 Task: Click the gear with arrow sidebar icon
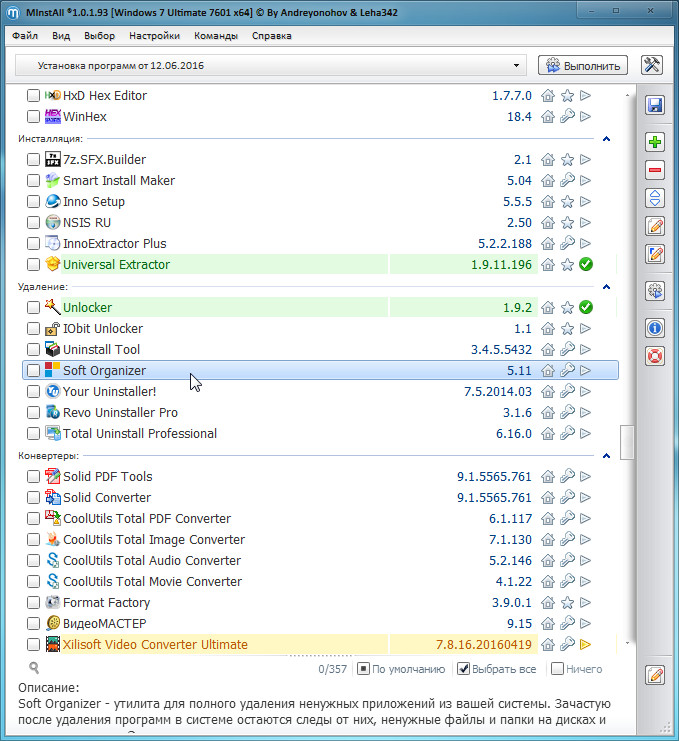pyautogui.click(x=655, y=291)
